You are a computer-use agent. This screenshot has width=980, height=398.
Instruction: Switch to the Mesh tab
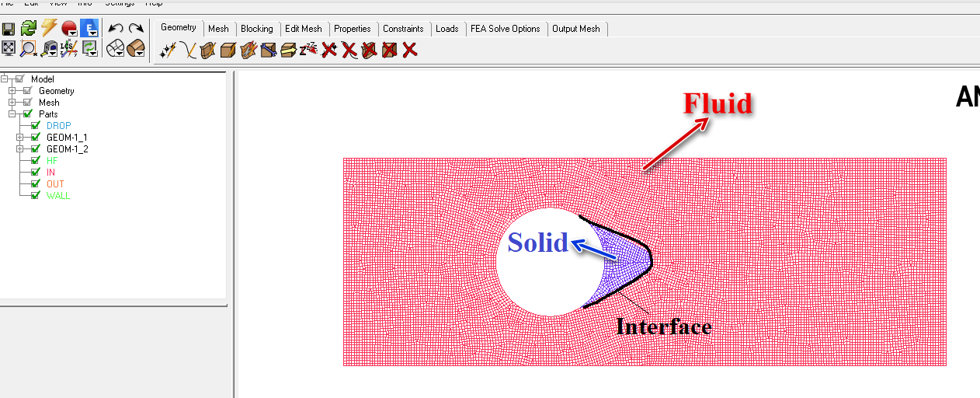click(218, 29)
